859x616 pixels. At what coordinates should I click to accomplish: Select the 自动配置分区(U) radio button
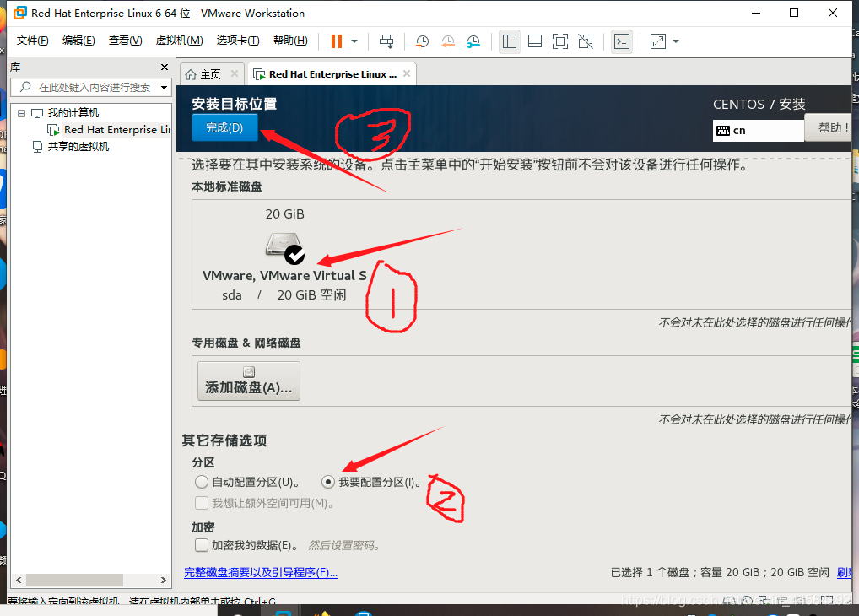tap(202, 482)
